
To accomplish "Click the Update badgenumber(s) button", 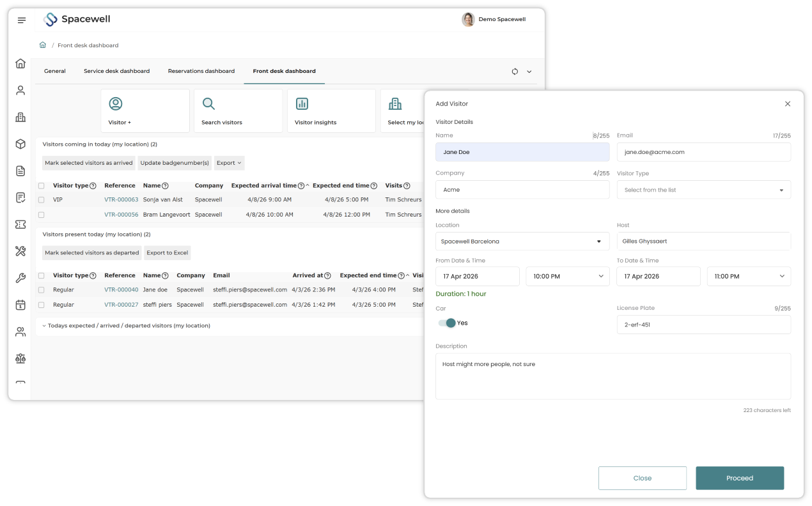I will (175, 163).
